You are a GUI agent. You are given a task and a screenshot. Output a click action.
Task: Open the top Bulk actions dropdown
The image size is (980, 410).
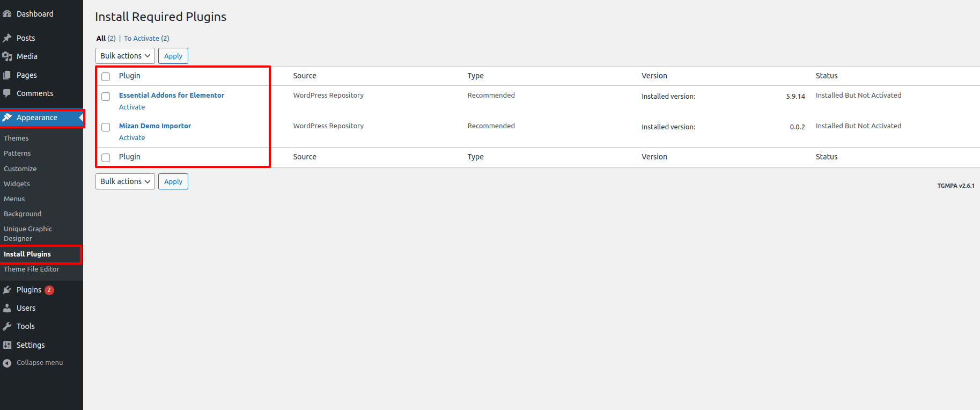point(125,56)
